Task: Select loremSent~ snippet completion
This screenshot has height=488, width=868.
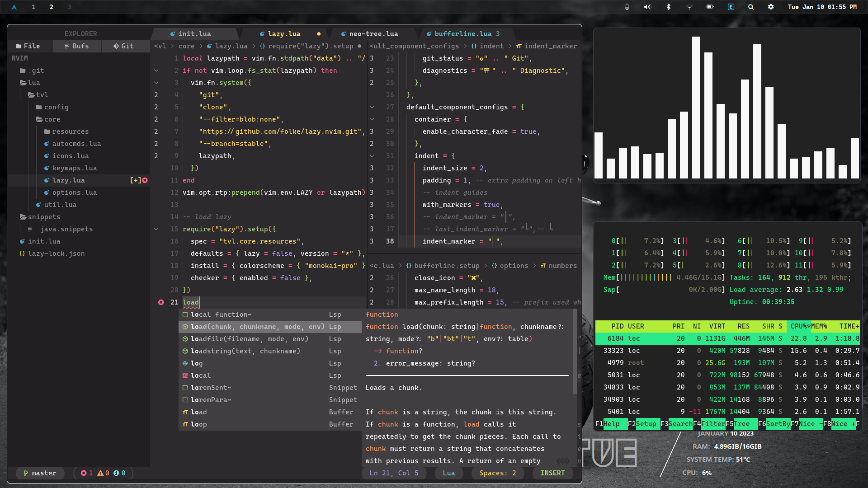Action: click(270, 388)
